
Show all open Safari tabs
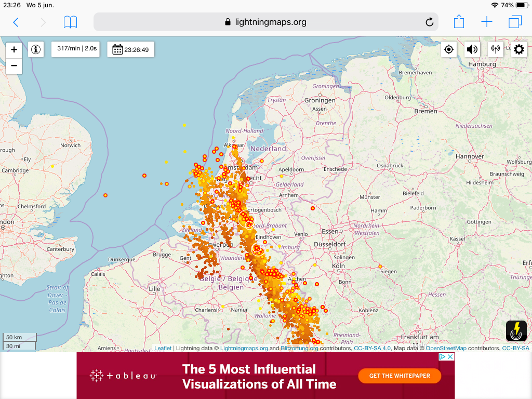(x=515, y=22)
